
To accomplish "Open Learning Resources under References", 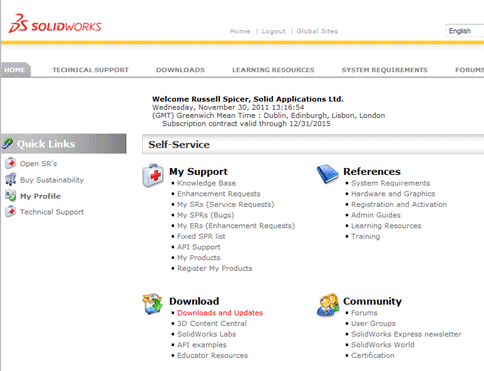I will coord(386,226).
